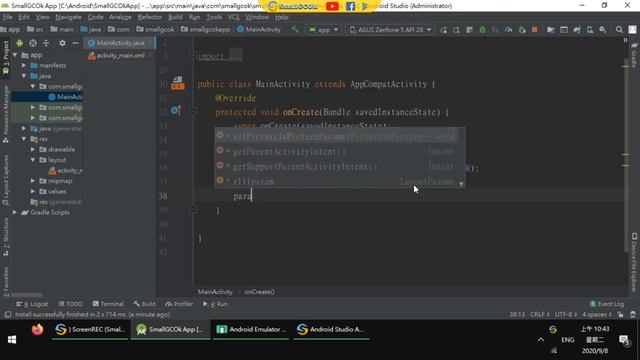Change UTF-8 encoding in status bar

(x=566, y=315)
